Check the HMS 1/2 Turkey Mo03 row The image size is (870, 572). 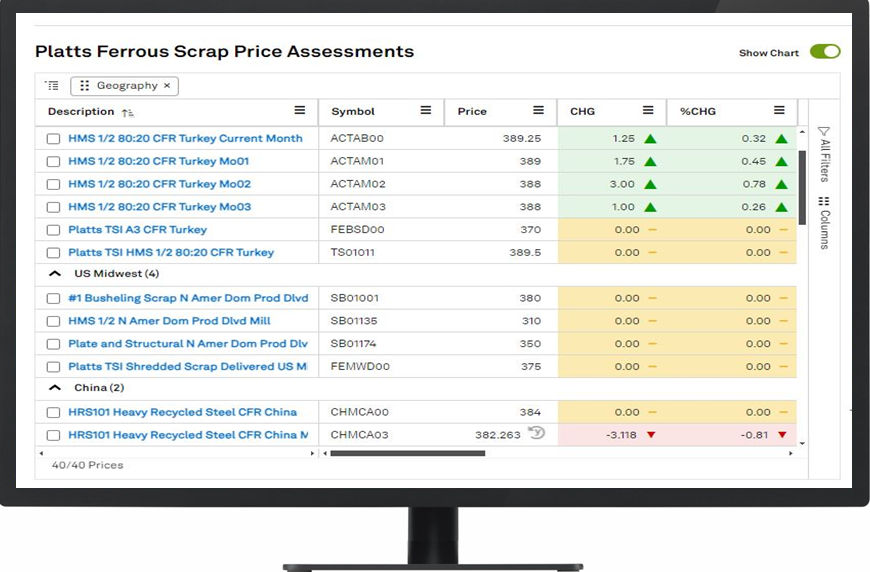tap(53, 207)
